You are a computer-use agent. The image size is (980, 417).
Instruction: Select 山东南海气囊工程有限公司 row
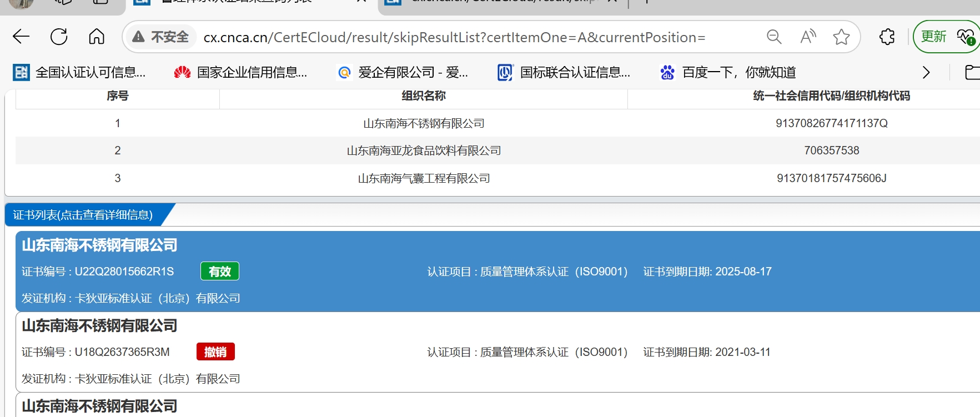pyautogui.click(x=424, y=178)
